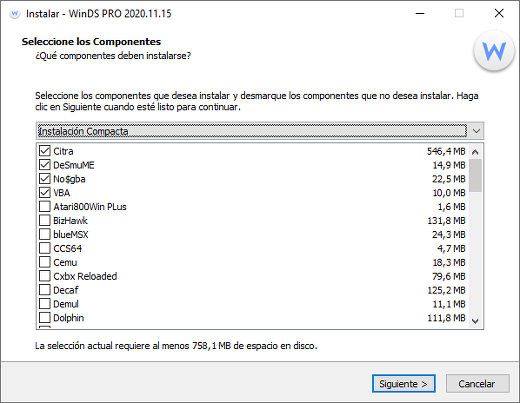Uncheck the Citra component checkbox
Viewport: 520px width, 403px height.
(x=45, y=151)
